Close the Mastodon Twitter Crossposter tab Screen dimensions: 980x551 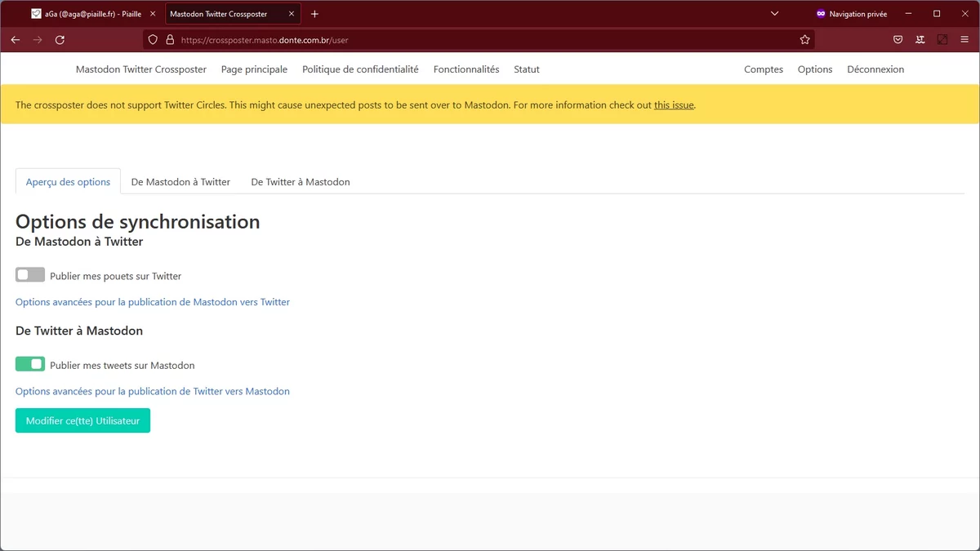pos(291,14)
